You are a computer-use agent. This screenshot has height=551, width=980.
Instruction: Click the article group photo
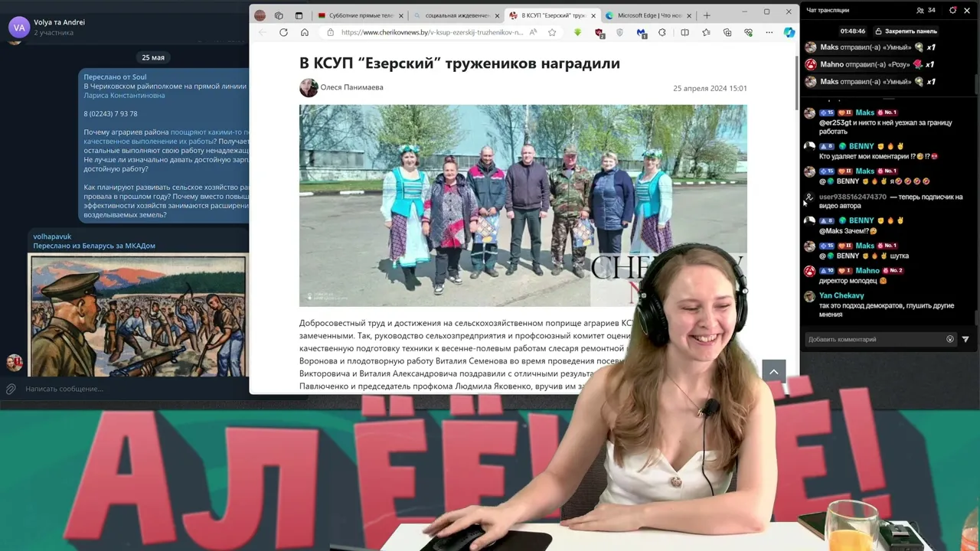[523, 205]
